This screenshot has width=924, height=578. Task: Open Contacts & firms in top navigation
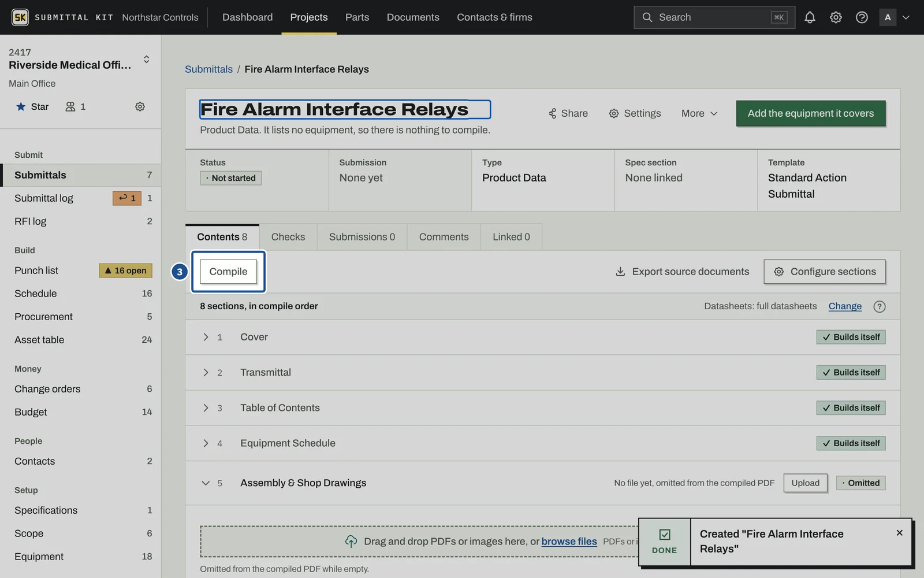pyautogui.click(x=494, y=17)
